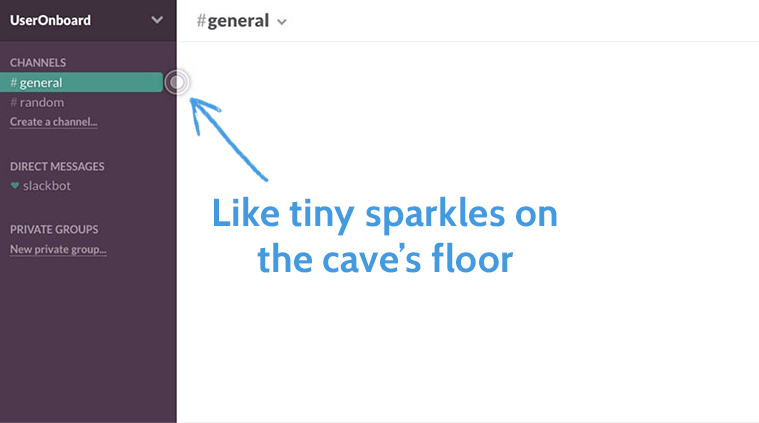The image size is (759, 423).
Task: Click the PRIVATE GROUPS section header
Action: coord(54,229)
